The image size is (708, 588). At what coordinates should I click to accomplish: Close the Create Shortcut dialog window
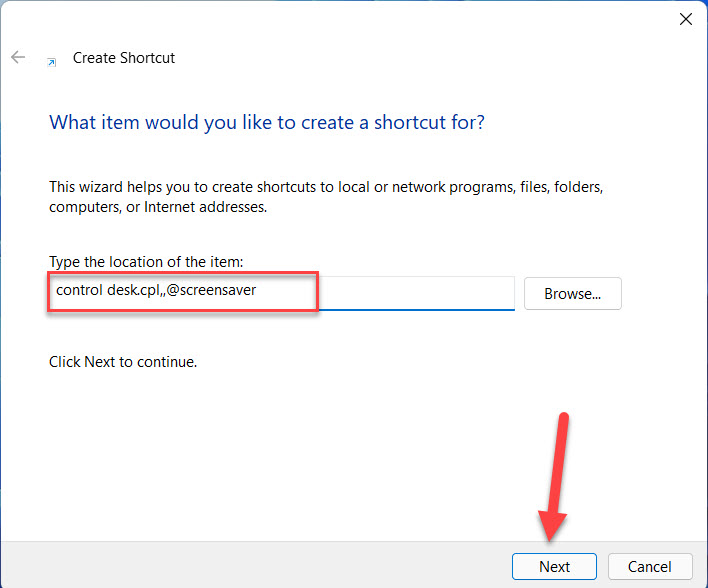[x=686, y=19]
